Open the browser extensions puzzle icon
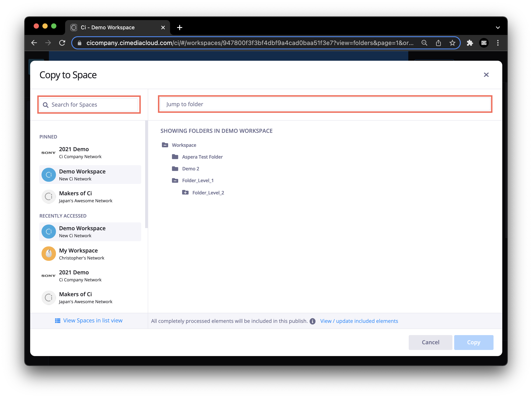The width and height of the screenshot is (532, 398). (469, 43)
